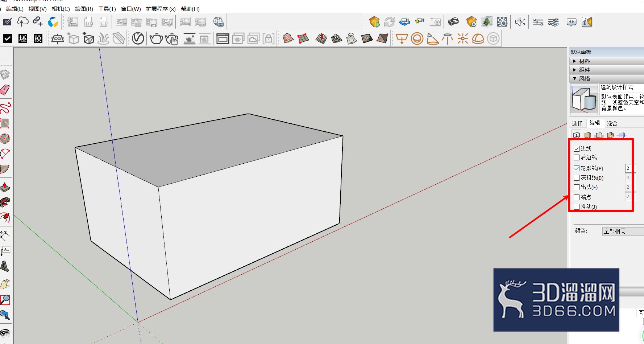Add a V-Ray dome light

[x=478, y=38]
